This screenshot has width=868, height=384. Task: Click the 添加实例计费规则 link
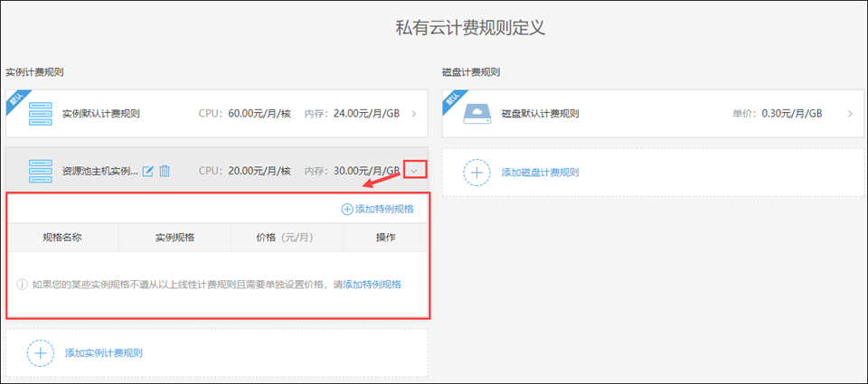click(x=103, y=352)
